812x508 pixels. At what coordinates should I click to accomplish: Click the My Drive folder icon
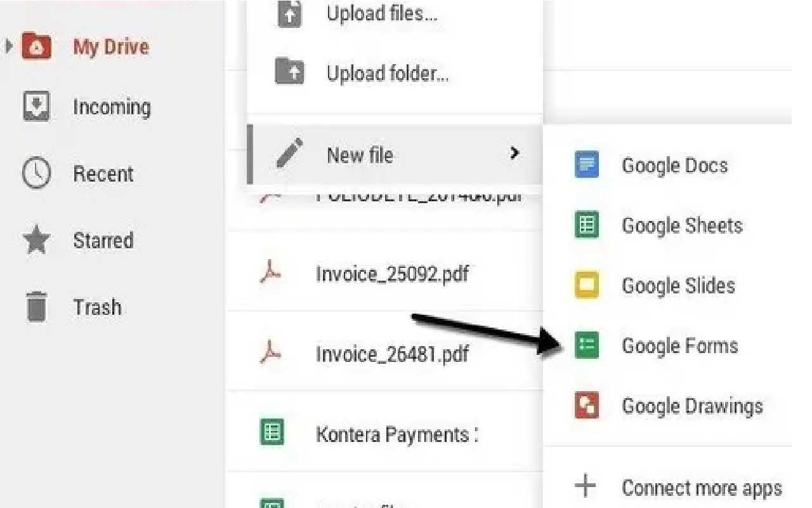36,47
